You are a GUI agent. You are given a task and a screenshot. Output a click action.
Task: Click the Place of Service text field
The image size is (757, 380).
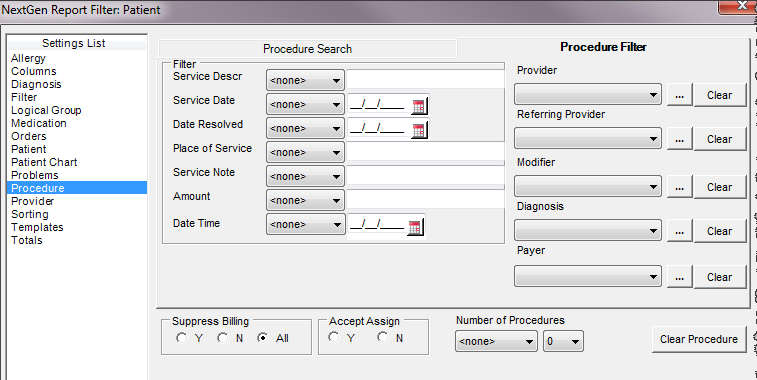pyautogui.click(x=425, y=152)
